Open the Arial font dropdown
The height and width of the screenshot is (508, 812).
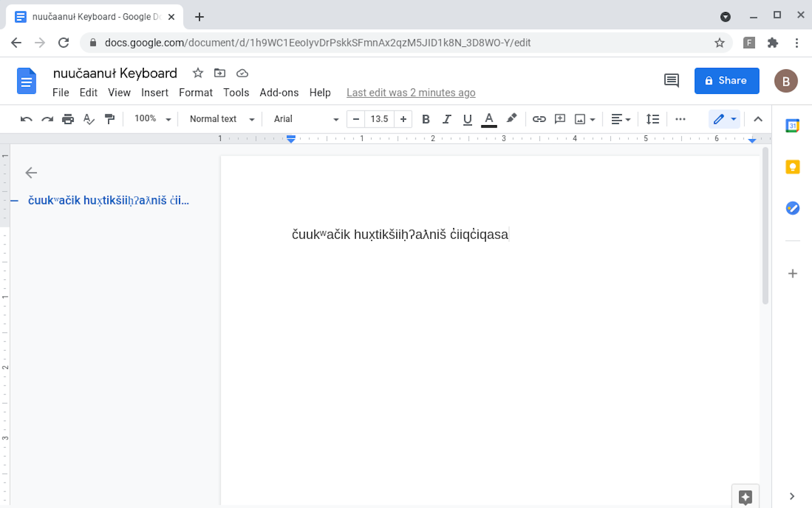click(306, 119)
